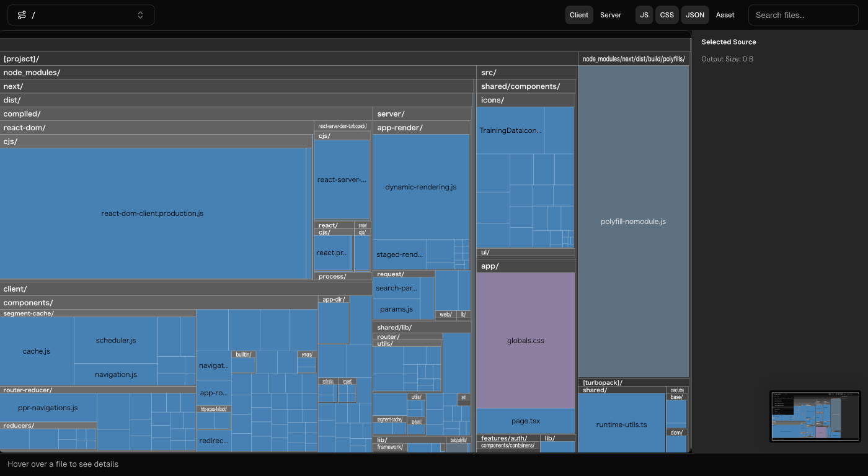The height and width of the screenshot is (476, 868).
Task: Click the globals.css block
Action: tap(526, 341)
